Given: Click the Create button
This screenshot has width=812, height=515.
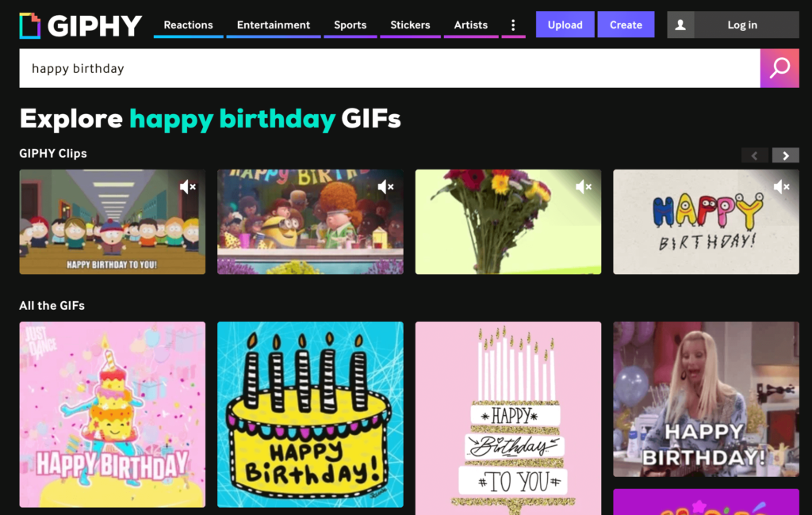Looking at the screenshot, I should (x=626, y=25).
